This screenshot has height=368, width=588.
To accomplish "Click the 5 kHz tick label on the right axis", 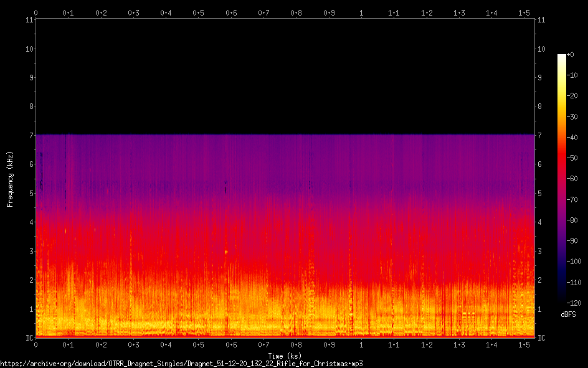I will 540,193.
